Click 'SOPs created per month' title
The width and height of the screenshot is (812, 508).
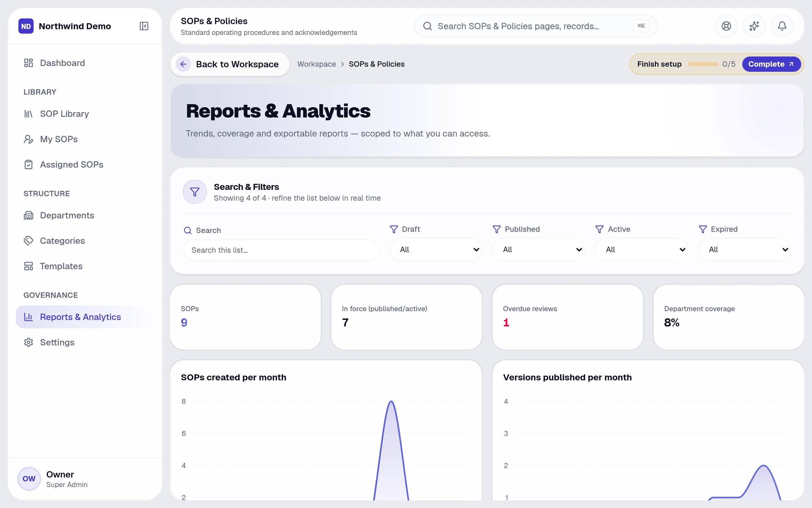click(x=233, y=377)
